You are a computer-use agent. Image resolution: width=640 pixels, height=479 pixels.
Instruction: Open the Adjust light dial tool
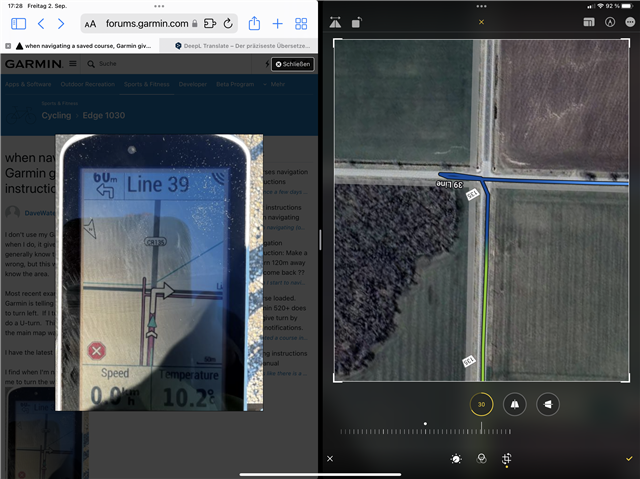456,459
